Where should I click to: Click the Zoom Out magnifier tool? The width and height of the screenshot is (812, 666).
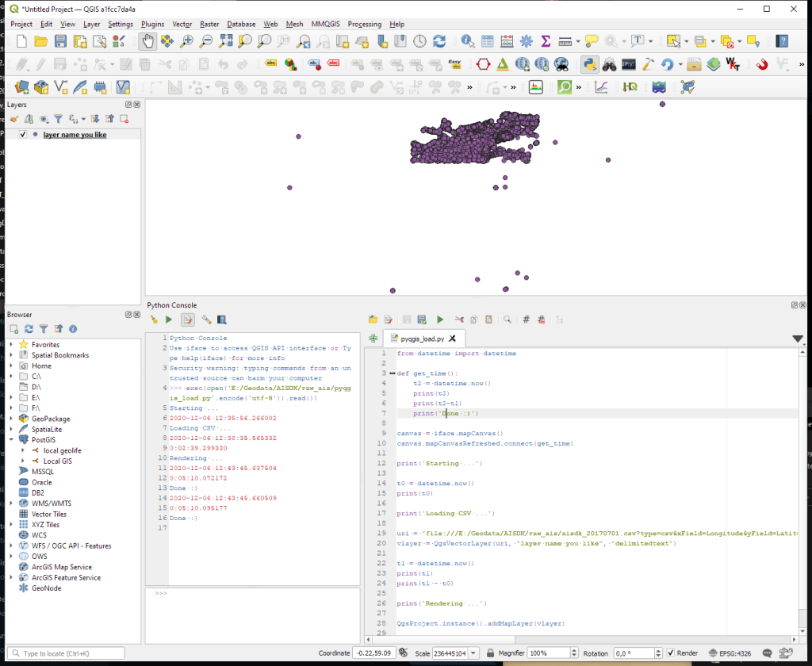click(206, 41)
